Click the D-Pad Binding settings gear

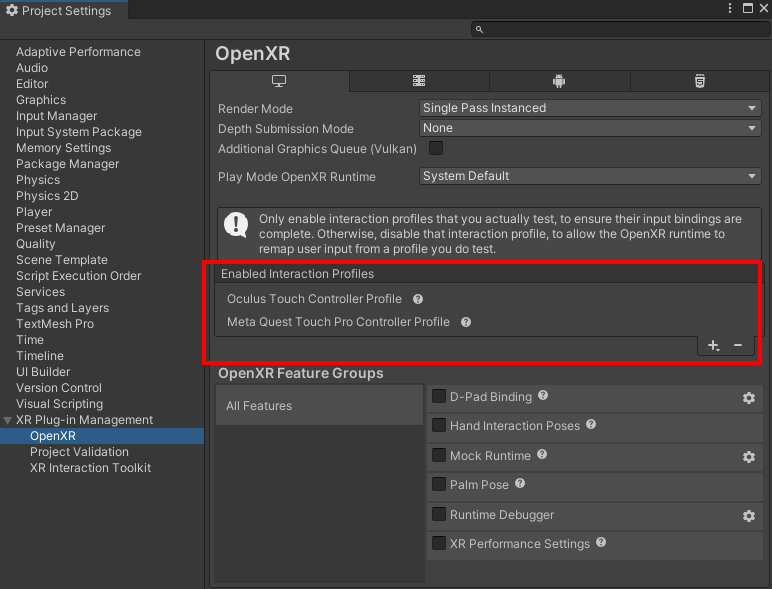coord(748,398)
